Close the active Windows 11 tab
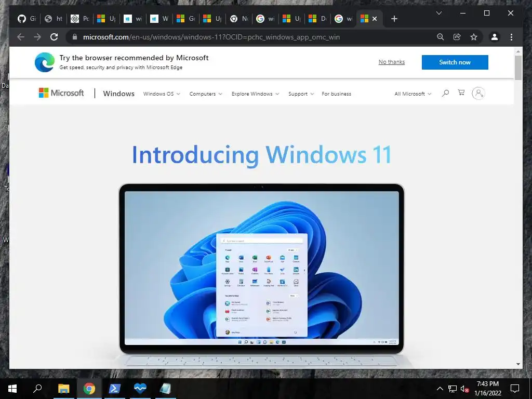Image resolution: width=532 pixels, height=399 pixels. 375,19
